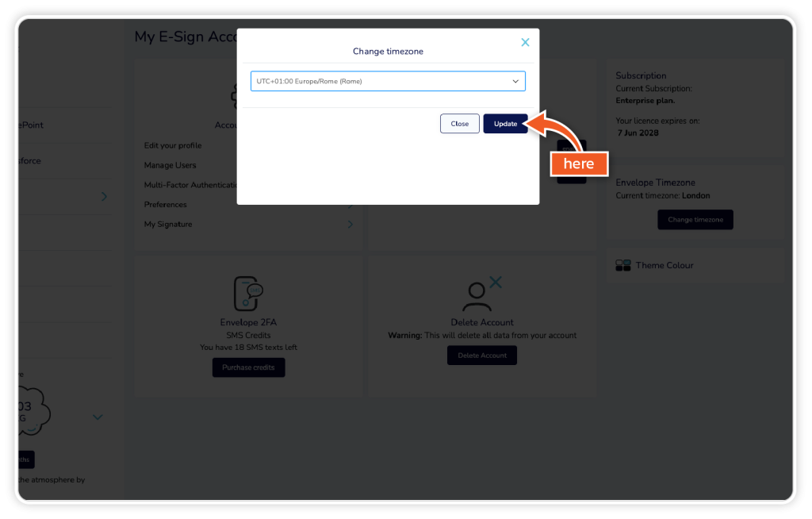Click the Purchase credits button
Viewport: 812px width, 519px height.
[248, 367]
